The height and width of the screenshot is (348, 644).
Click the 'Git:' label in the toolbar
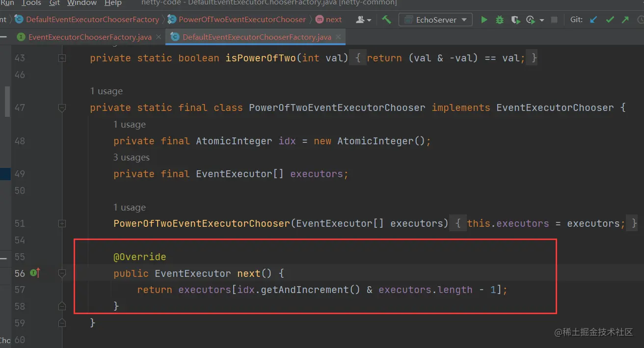(x=577, y=20)
